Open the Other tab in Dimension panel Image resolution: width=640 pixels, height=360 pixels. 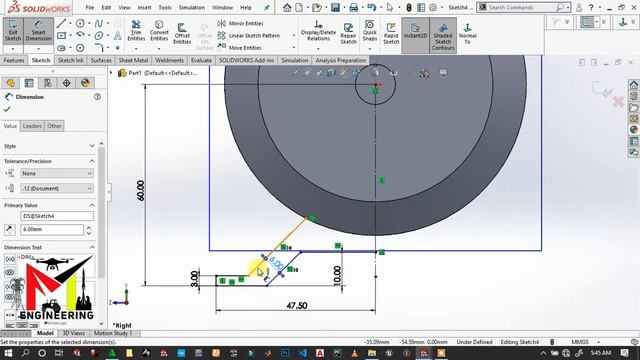click(x=54, y=126)
